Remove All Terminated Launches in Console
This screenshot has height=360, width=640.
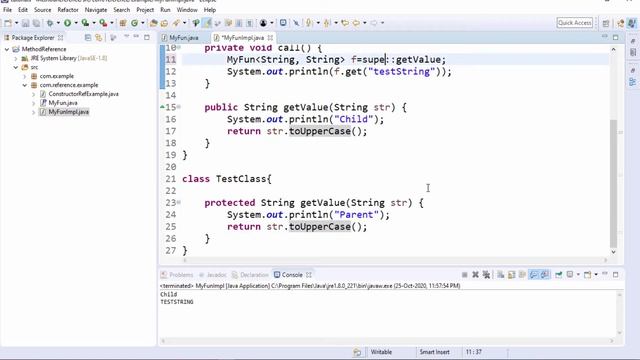click(486, 275)
